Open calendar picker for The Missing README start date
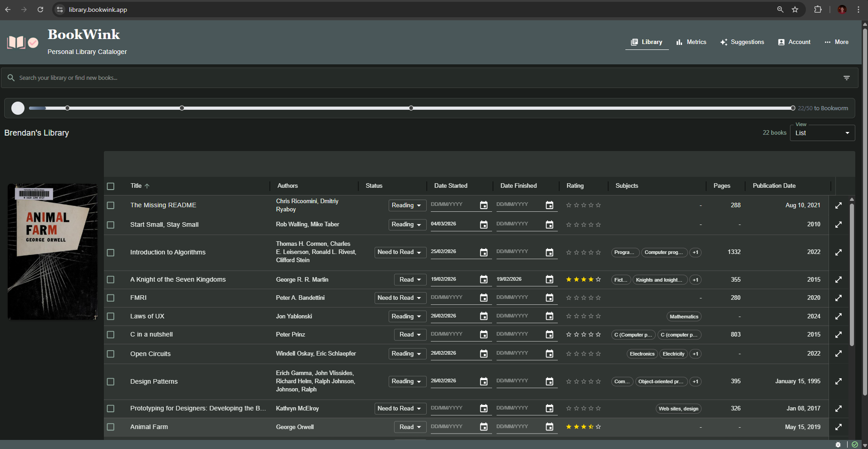Screen dimensions: 868x449 483,205
